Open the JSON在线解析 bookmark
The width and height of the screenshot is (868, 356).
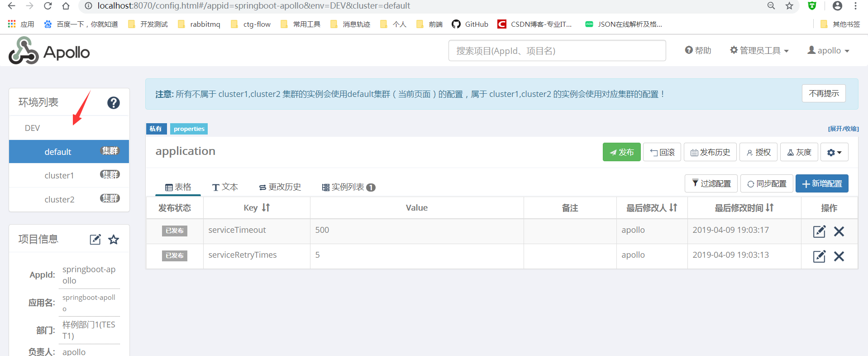point(623,24)
